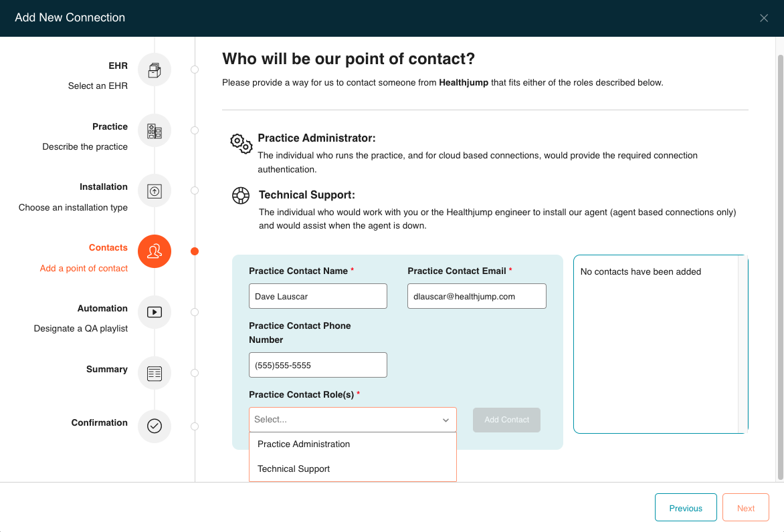
Task: Expand the Practice Contact Role(s) dropdown arrow
Action: click(446, 420)
